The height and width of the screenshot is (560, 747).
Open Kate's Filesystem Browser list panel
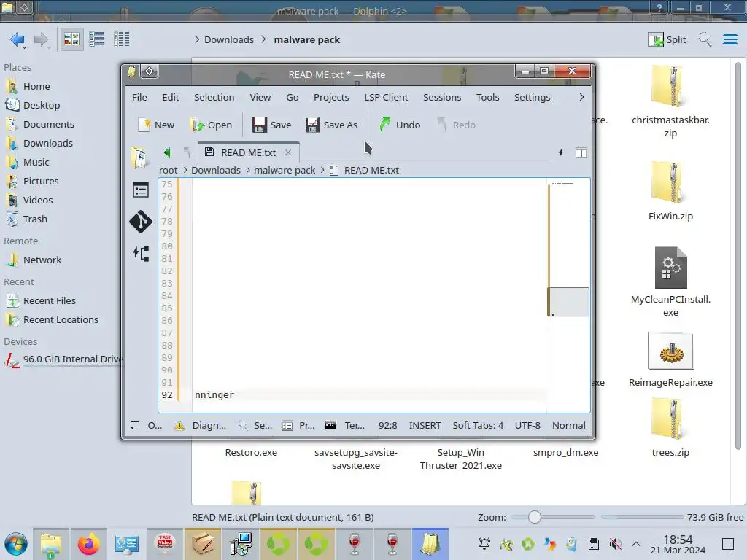(x=141, y=190)
